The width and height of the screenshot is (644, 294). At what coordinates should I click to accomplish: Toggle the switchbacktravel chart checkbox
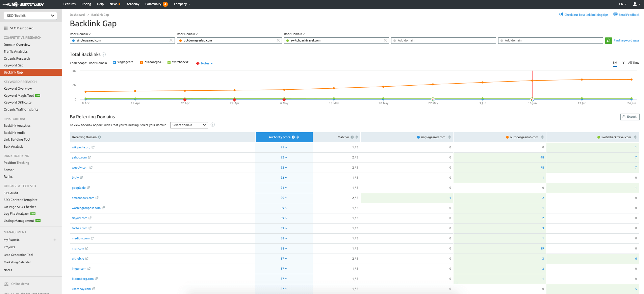tap(169, 62)
